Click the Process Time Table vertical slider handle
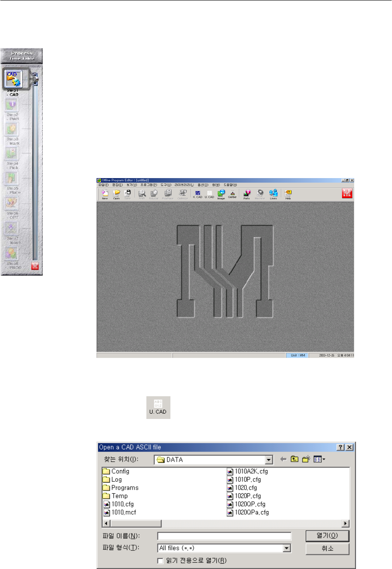Image resolution: width=392 pixels, height=569 pixels. coord(35,79)
